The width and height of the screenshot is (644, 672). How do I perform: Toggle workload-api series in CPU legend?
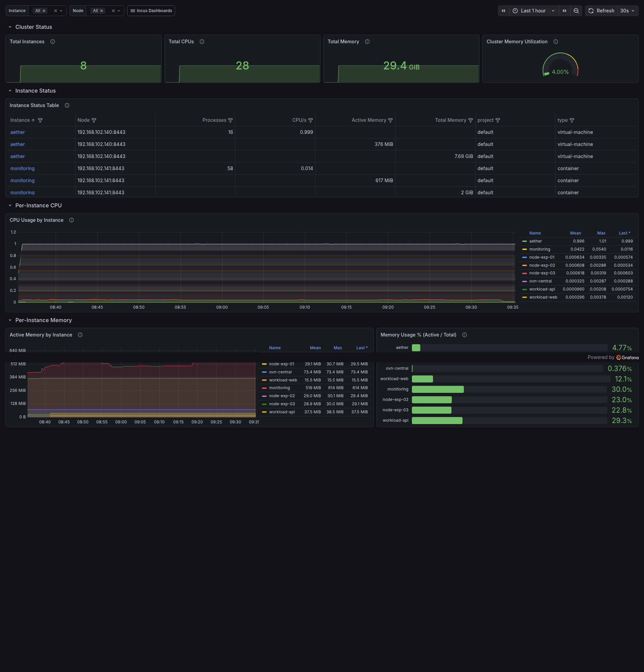coord(542,290)
